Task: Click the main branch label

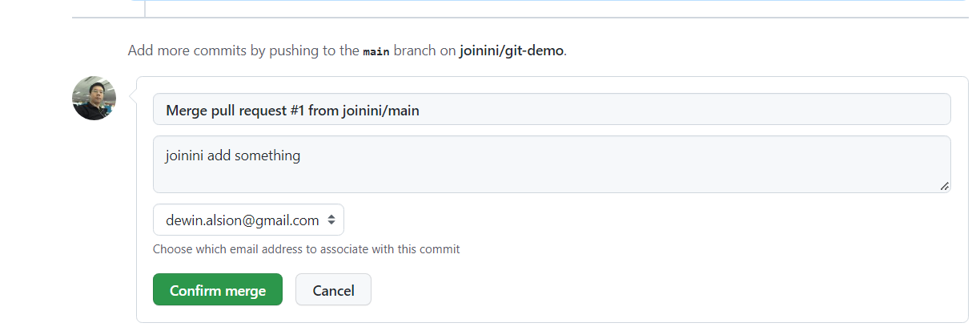Action: [376, 51]
